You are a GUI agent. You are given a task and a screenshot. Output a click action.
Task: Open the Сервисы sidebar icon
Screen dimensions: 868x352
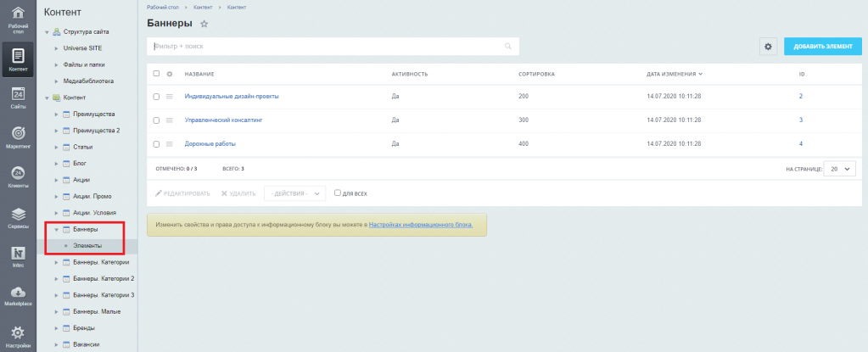click(17, 218)
